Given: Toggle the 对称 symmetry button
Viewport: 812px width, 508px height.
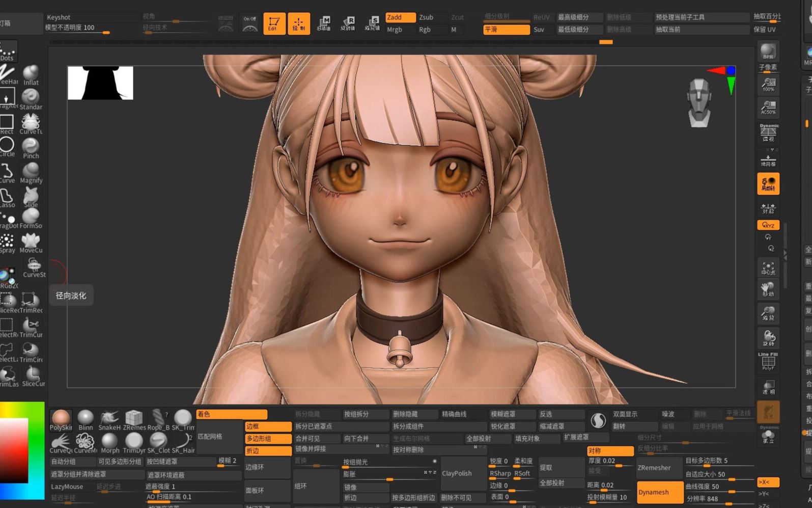Looking at the screenshot, I should 610,451.
